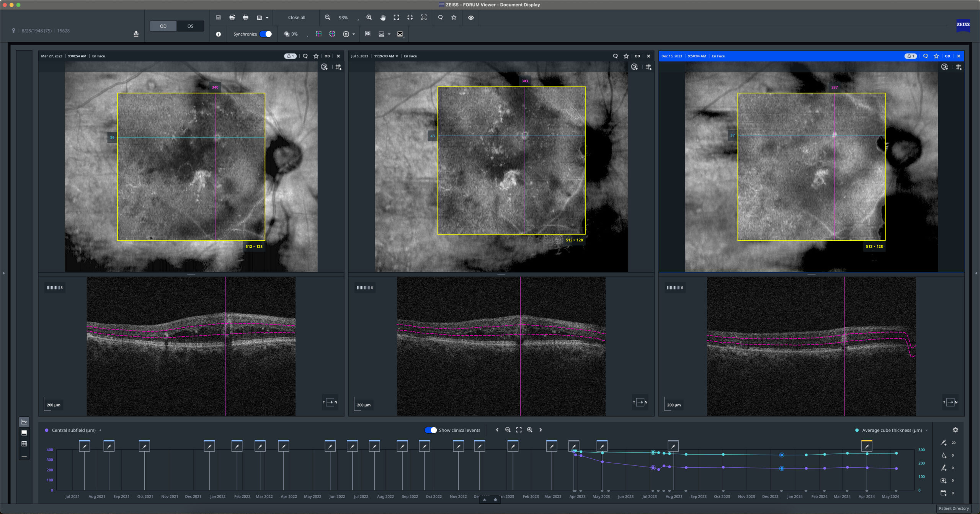Expand the left side panel arrow

[4, 273]
